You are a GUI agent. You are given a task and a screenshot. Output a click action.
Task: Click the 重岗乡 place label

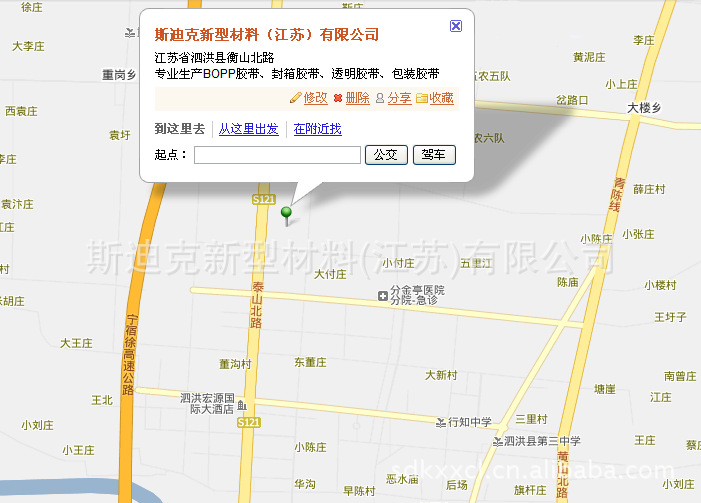(x=119, y=75)
